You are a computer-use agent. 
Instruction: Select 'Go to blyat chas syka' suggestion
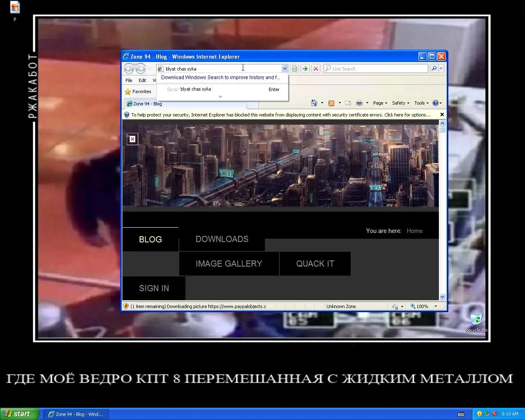(223, 89)
